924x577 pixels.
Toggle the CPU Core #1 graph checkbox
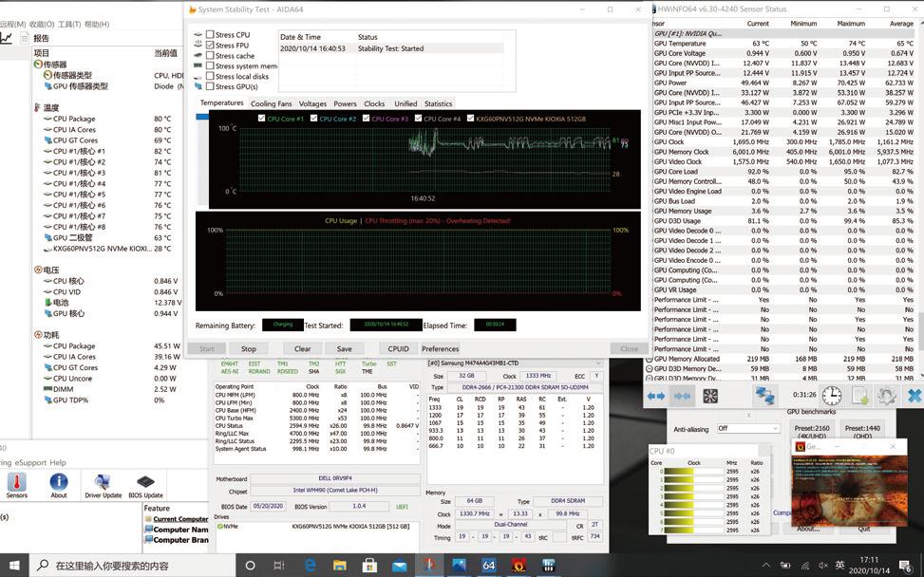pos(262,119)
